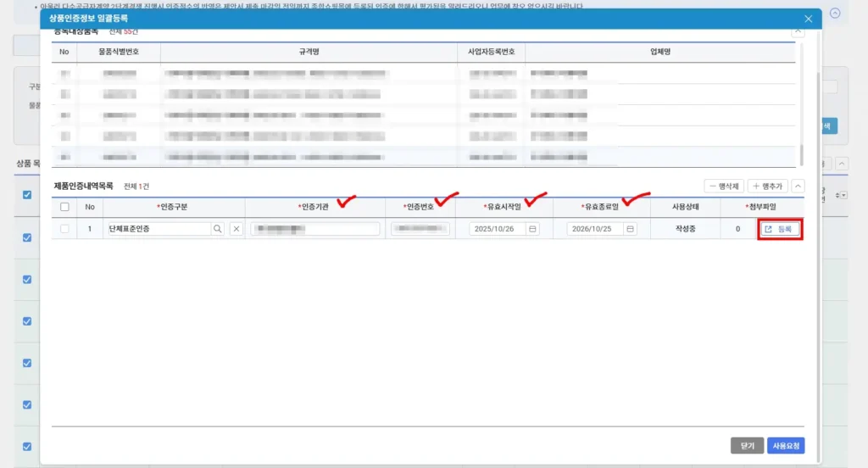Image resolution: width=868 pixels, height=468 pixels.
Task: Collapse the 등록대상품목 section using its chevron
Action: pos(798,31)
